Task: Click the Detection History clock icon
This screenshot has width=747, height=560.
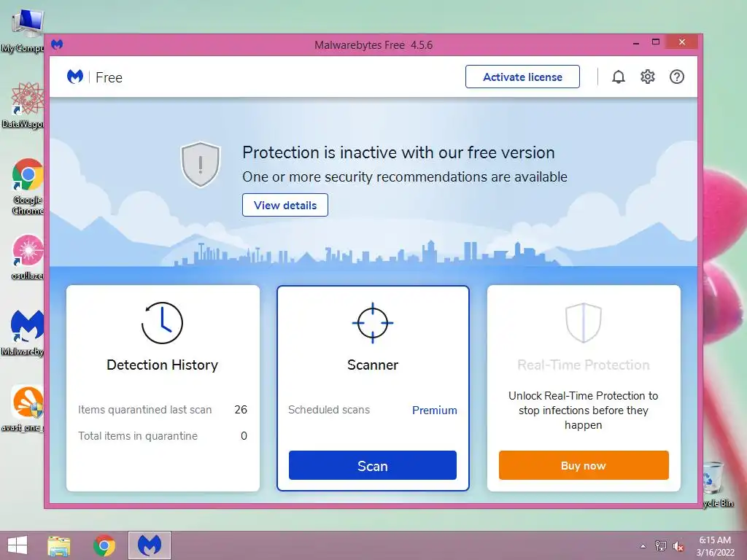Action: 162,323
